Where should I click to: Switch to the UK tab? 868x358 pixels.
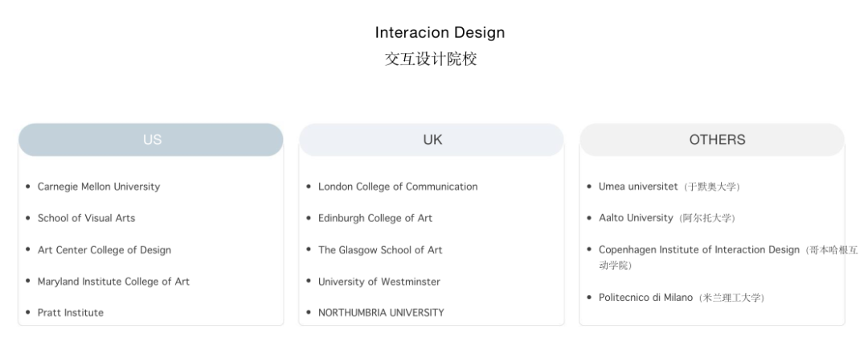coord(432,140)
